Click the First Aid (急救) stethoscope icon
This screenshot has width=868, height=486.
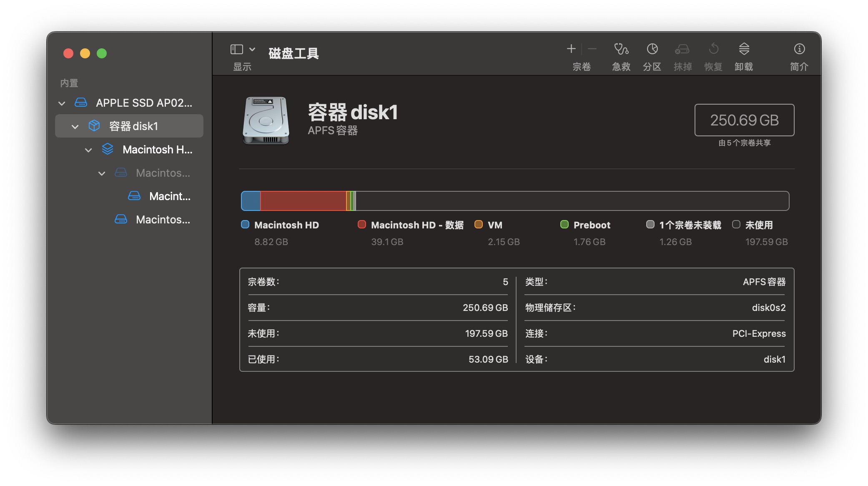[621, 49]
